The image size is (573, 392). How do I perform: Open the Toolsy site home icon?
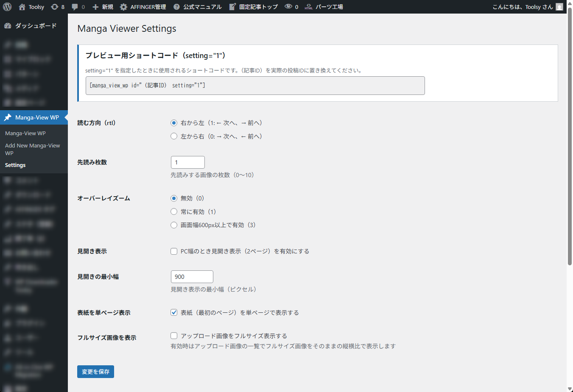pyautogui.click(x=22, y=7)
